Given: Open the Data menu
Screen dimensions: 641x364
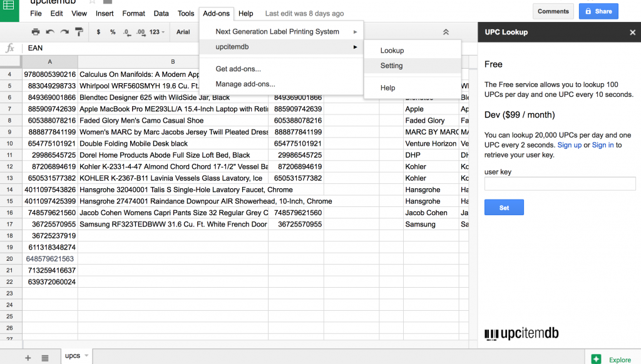Looking at the screenshot, I should point(161,14).
